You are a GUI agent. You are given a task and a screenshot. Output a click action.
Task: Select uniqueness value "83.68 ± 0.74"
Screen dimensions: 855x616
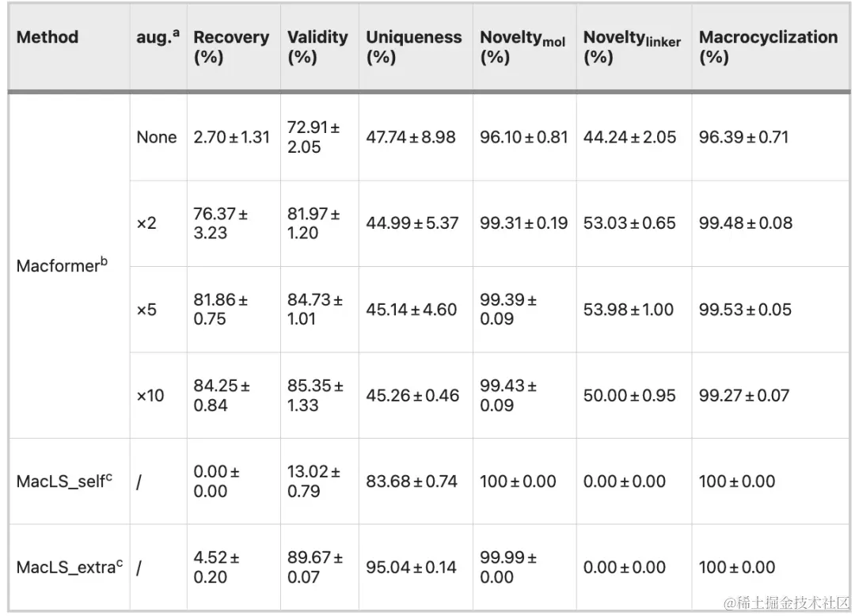point(411,481)
